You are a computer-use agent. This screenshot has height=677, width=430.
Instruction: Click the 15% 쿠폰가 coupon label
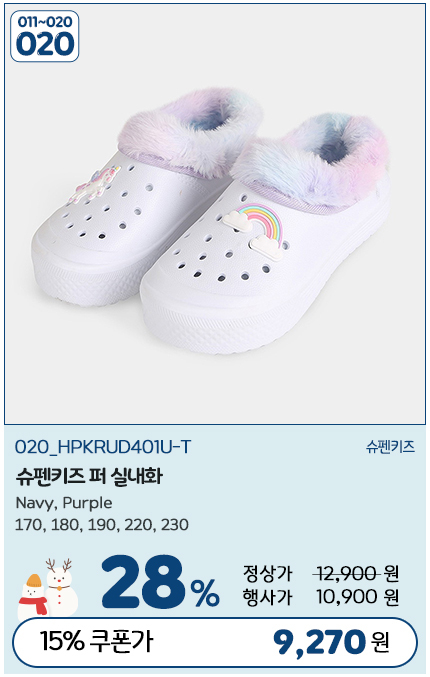96,641
